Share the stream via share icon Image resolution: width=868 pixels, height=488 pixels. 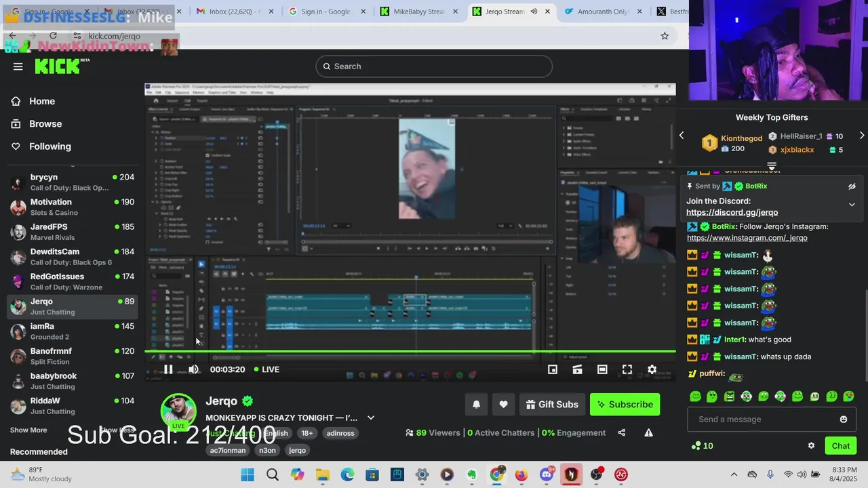click(x=621, y=432)
